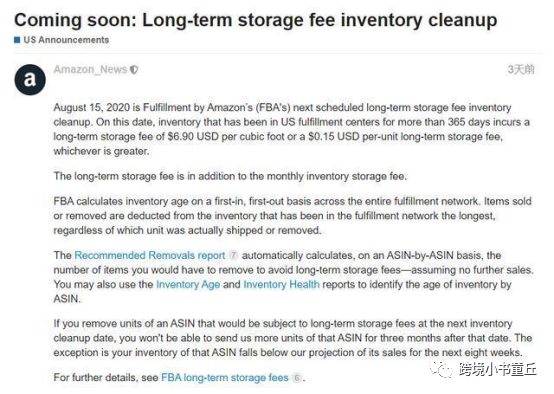Screen dimensions: 554x394
Task: Open the Amazon_News user profile name
Action: point(90,70)
